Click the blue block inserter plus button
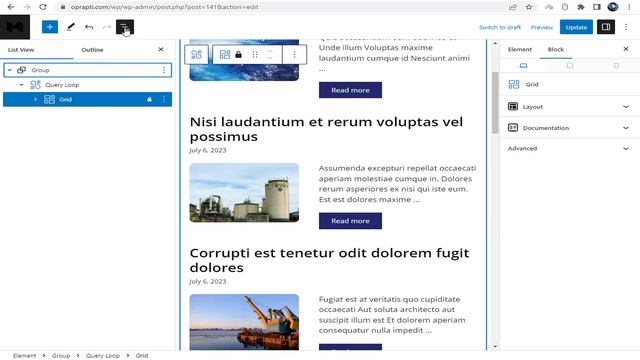This screenshot has height=360, width=640. tap(50, 27)
